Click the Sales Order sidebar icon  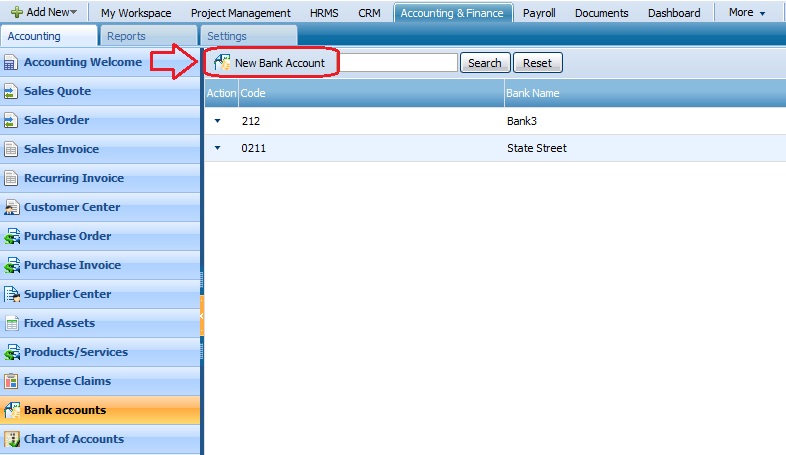[11, 121]
